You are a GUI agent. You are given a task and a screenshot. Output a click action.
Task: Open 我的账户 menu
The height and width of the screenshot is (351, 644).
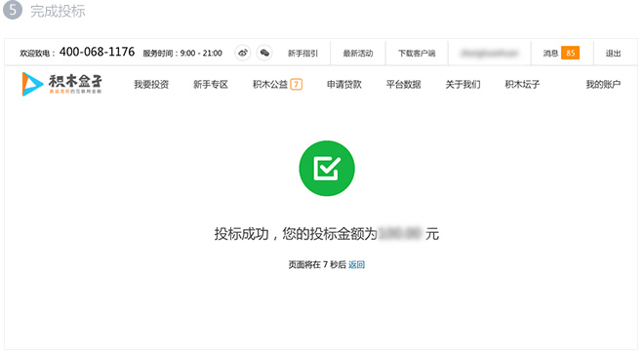603,85
